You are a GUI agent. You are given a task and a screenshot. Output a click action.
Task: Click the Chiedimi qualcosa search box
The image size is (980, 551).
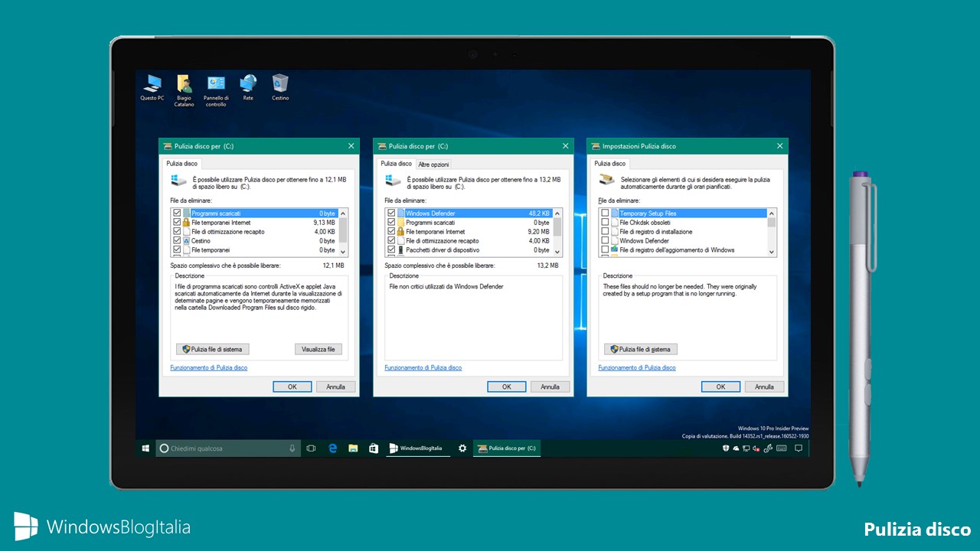[x=227, y=448]
